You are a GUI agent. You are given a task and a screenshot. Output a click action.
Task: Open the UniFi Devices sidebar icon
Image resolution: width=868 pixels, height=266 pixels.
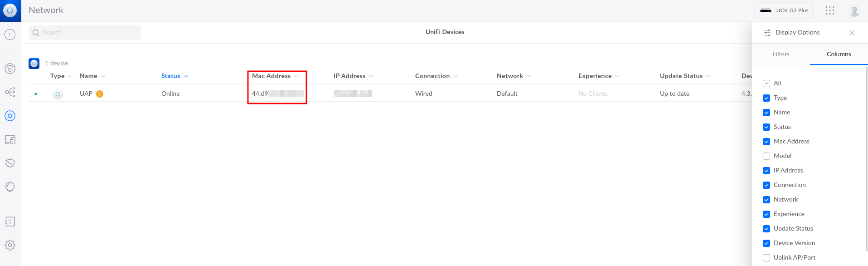point(10,116)
